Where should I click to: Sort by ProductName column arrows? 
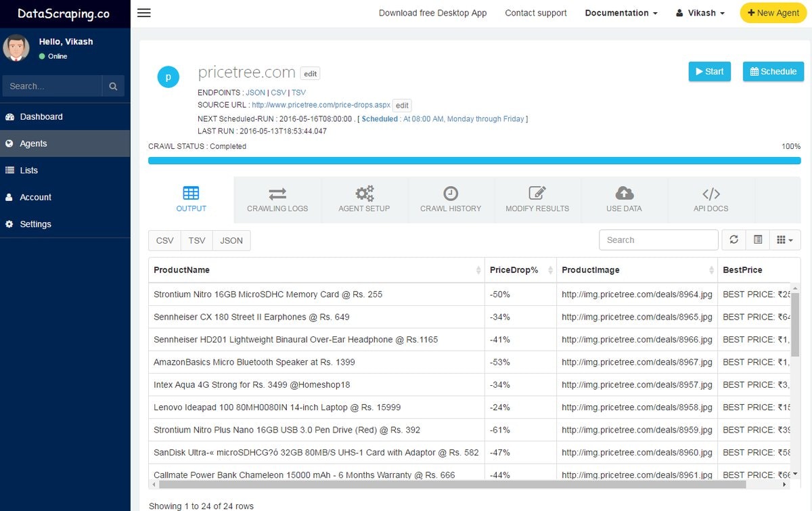[x=478, y=270]
